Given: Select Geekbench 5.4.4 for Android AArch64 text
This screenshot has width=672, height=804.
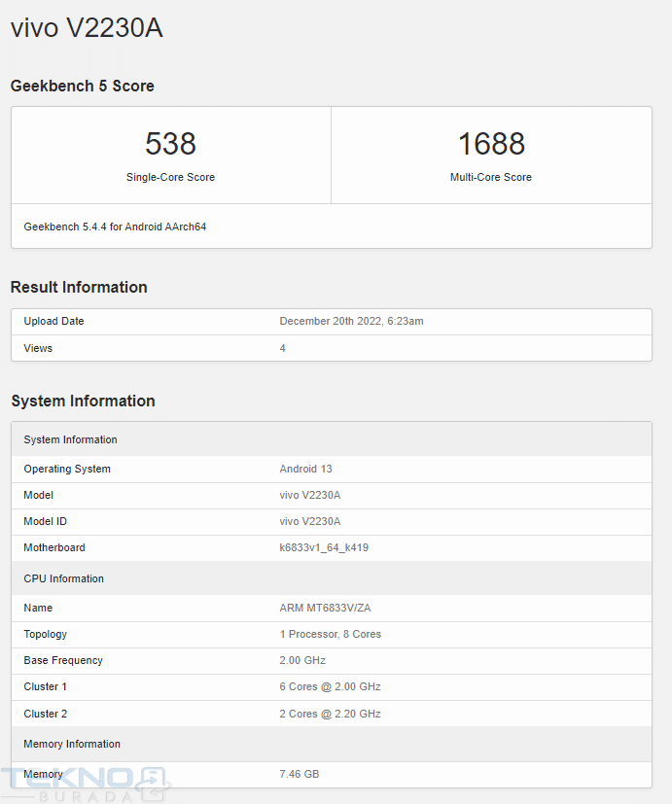Looking at the screenshot, I should point(115,227).
